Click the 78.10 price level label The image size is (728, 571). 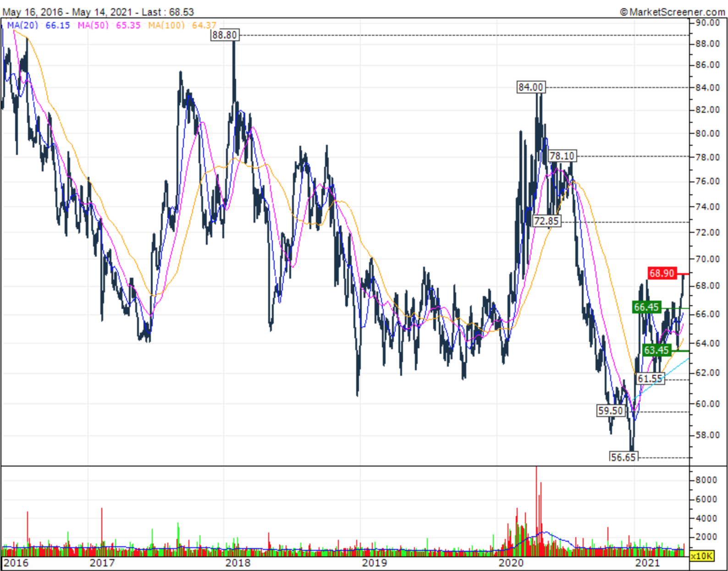click(562, 156)
